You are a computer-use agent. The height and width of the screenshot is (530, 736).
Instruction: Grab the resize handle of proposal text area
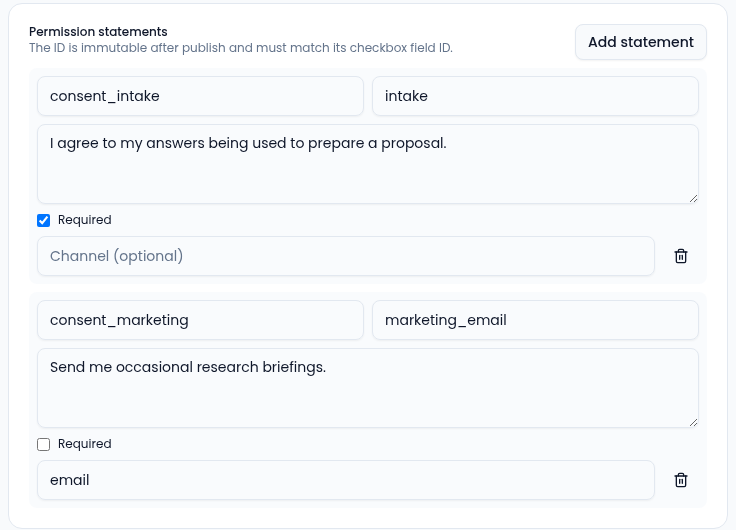click(693, 199)
